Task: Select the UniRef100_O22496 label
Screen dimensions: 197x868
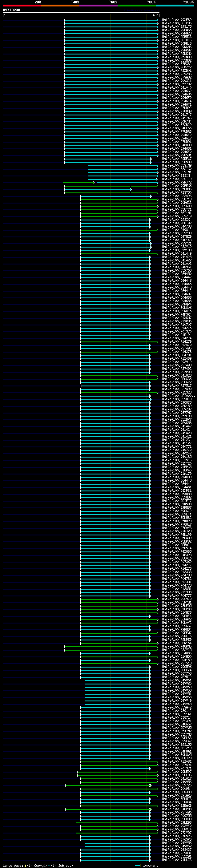Action: (176, 196)
